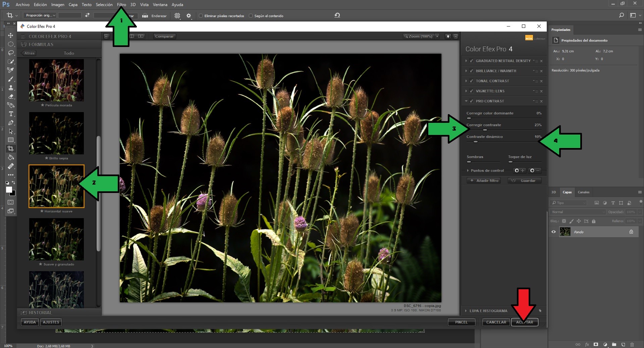Uncheck the Graduated Neutral Density filter
Image resolution: width=644 pixels, height=348 pixels.
click(x=472, y=61)
